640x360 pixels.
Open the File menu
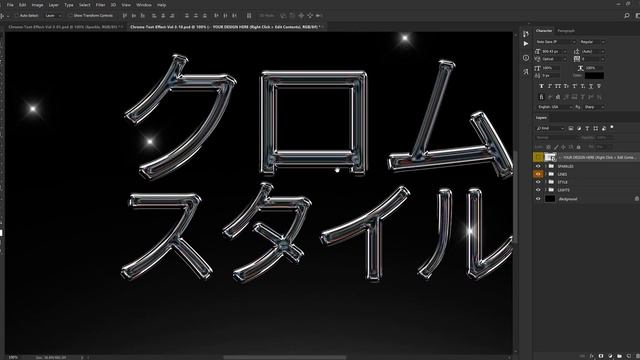coord(10,5)
